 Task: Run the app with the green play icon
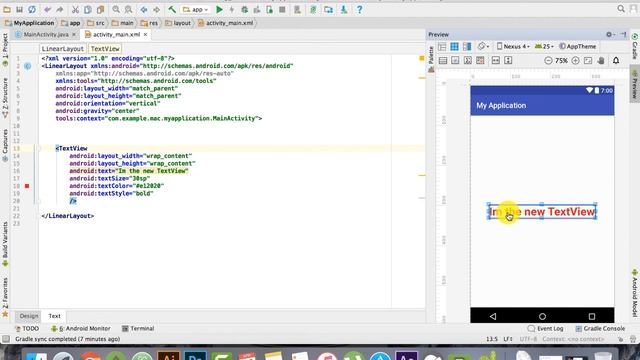(x=219, y=9)
